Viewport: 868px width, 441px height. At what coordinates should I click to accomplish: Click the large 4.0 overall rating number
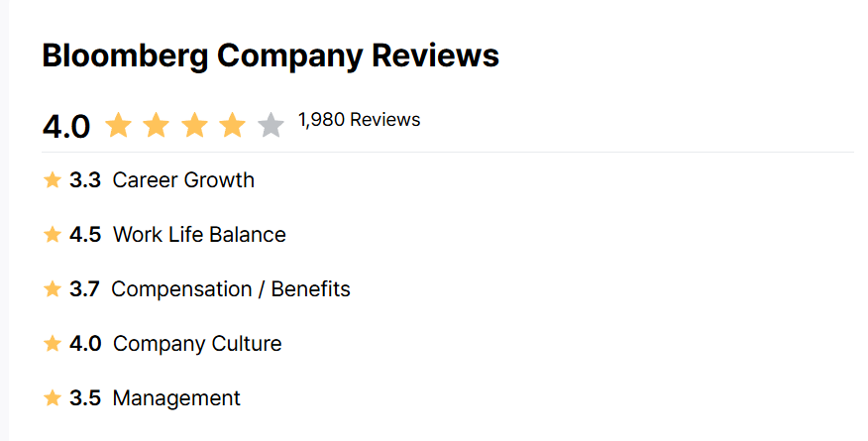click(x=65, y=127)
